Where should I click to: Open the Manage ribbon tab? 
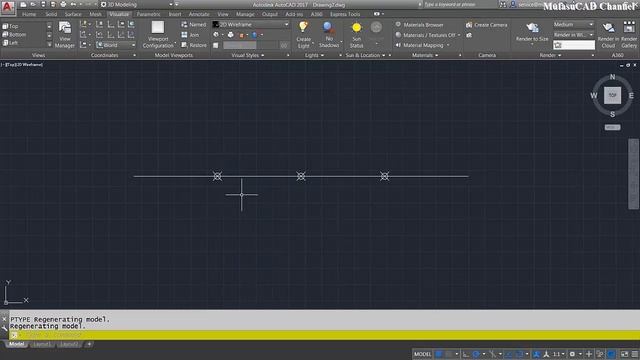point(245,14)
